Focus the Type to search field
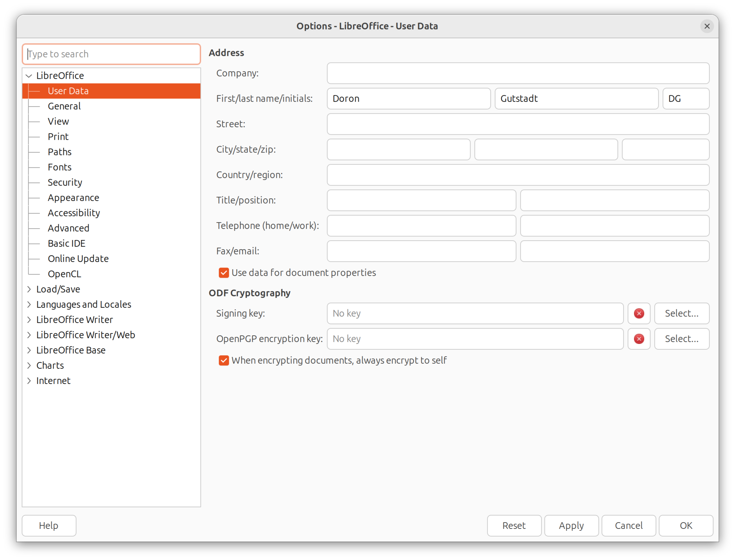The height and width of the screenshot is (560, 735). 111,54
